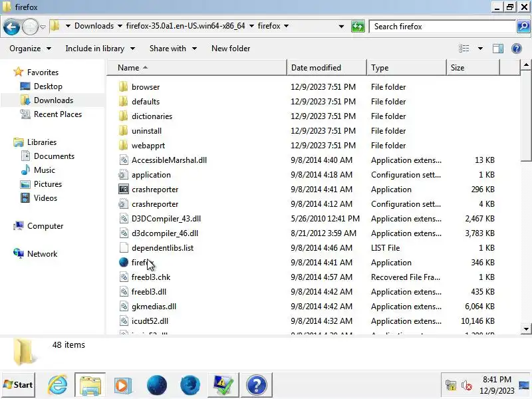
Task: Open Desktop in the Favorites pane
Action: tap(48, 86)
